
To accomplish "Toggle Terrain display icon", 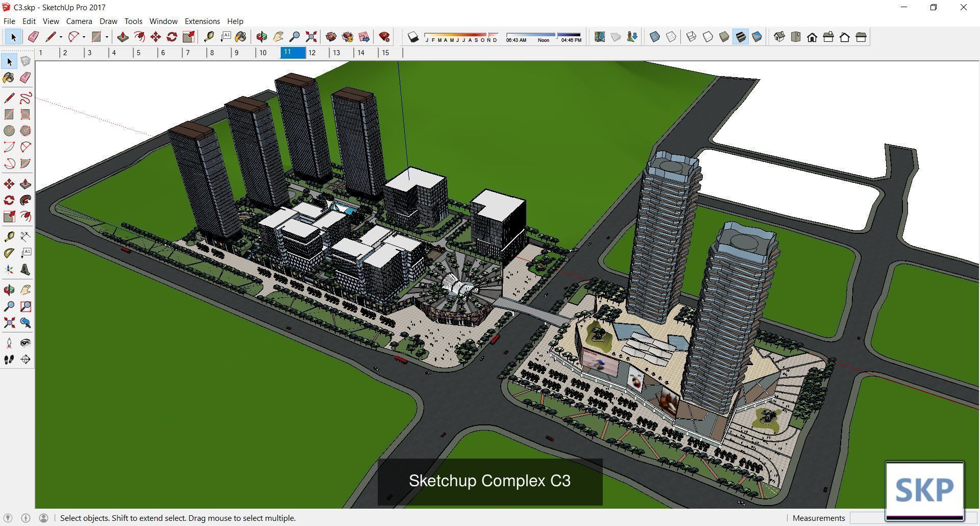I will coord(616,37).
